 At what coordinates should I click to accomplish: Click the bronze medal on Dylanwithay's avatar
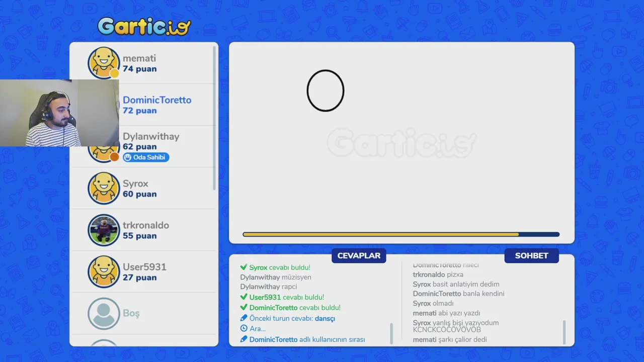114,157
